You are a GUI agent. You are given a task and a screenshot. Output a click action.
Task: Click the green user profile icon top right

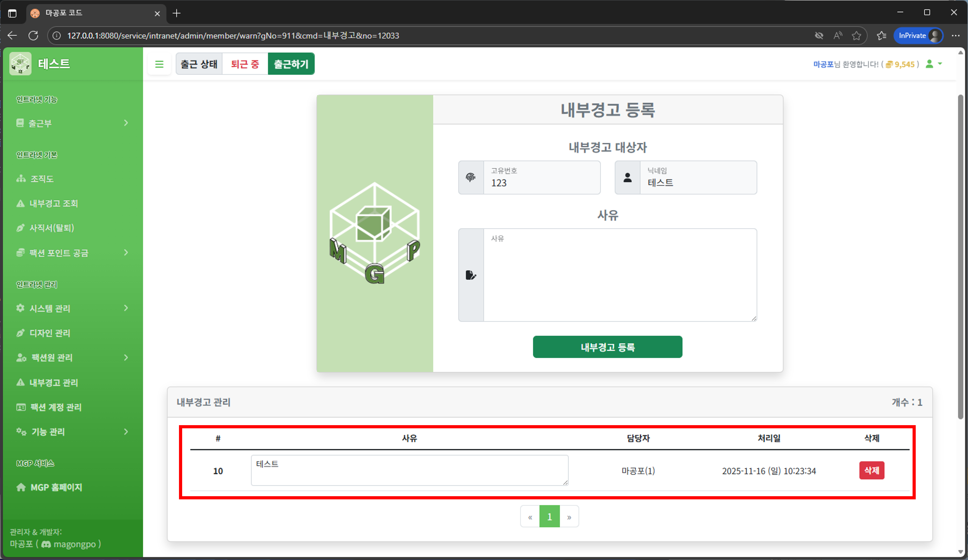[x=930, y=64]
